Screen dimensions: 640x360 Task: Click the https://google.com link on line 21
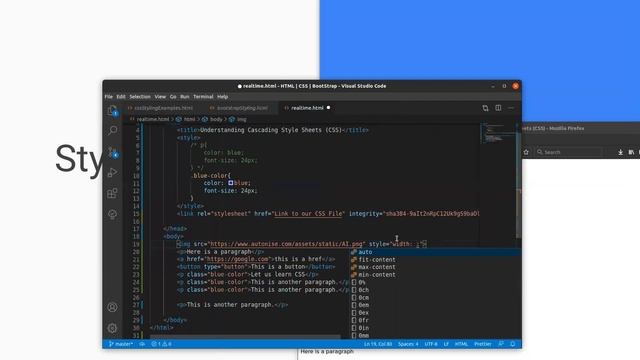(237, 259)
